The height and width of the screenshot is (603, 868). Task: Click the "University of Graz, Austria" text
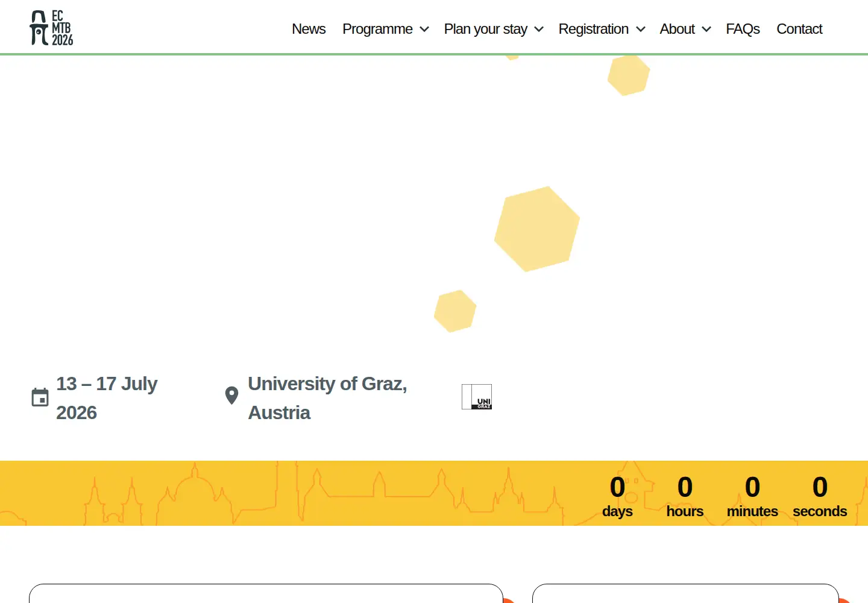pos(327,398)
